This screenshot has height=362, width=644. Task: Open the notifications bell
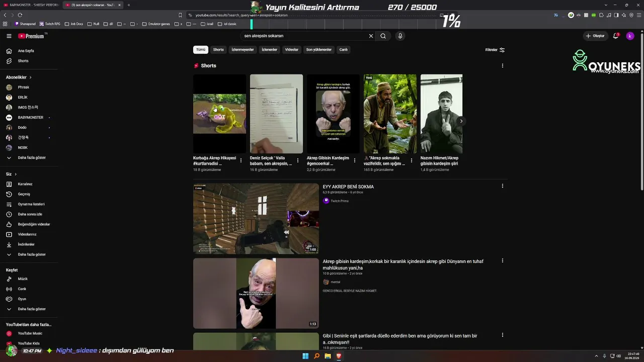[615, 36]
